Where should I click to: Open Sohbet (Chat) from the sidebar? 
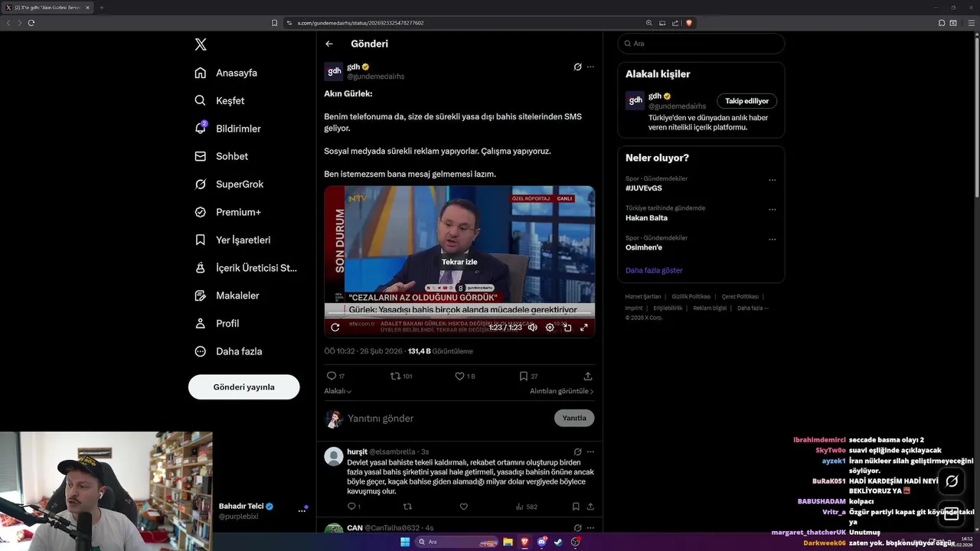(x=221, y=156)
